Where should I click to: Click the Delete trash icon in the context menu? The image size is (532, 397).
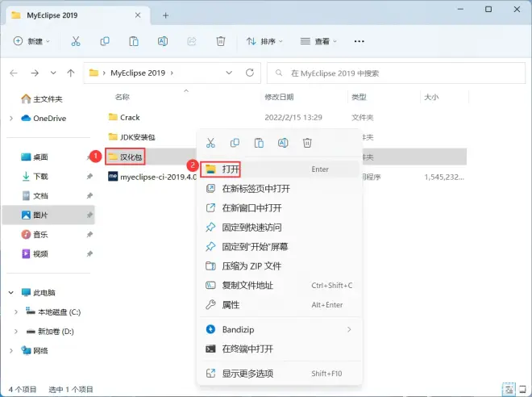coord(307,143)
